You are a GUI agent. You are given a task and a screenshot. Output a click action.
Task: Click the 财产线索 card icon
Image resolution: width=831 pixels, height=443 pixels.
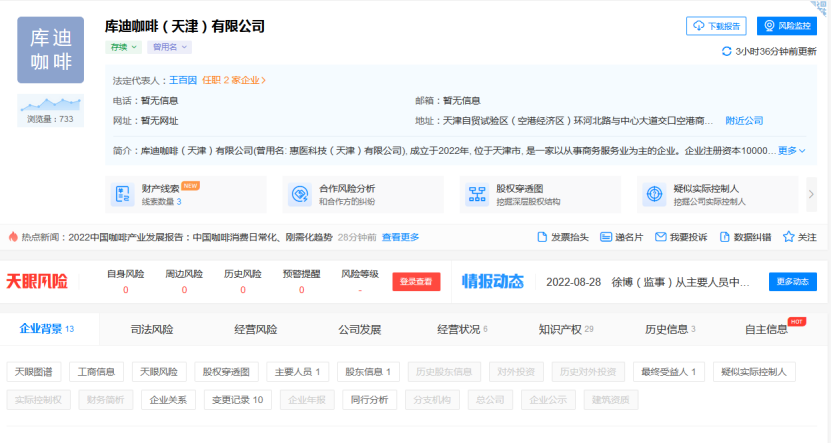click(x=122, y=194)
